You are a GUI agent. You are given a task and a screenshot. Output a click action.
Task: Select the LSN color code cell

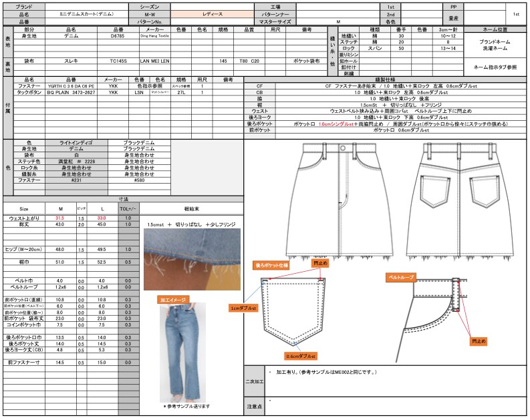click(x=139, y=93)
